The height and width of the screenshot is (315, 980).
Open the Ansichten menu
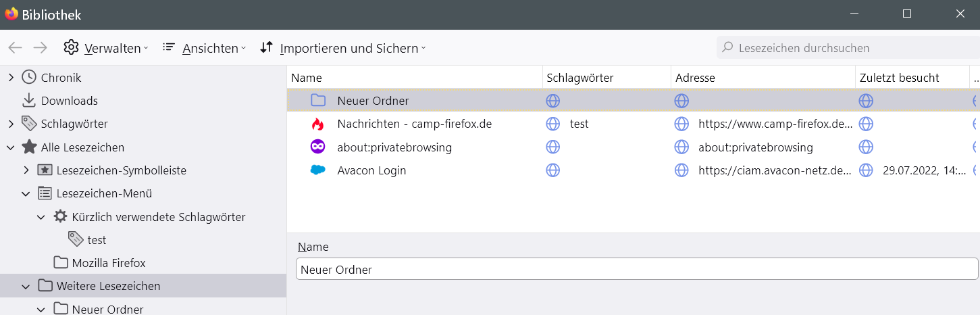point(204,48)
